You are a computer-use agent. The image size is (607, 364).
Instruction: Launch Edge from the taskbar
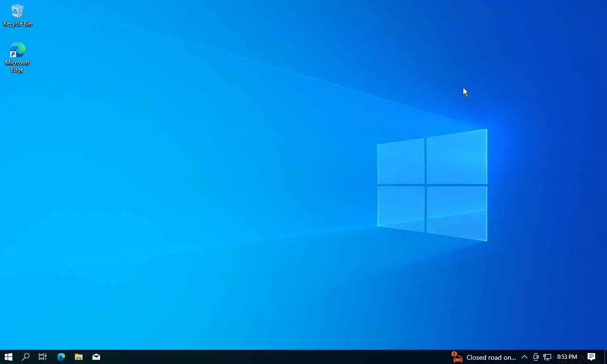pos(61,357)
